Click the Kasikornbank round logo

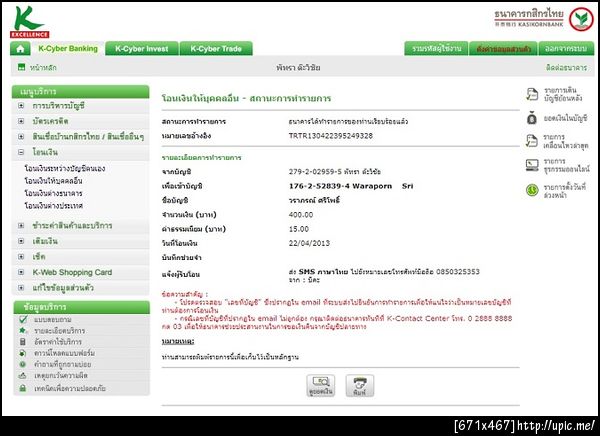coord(581,19)
